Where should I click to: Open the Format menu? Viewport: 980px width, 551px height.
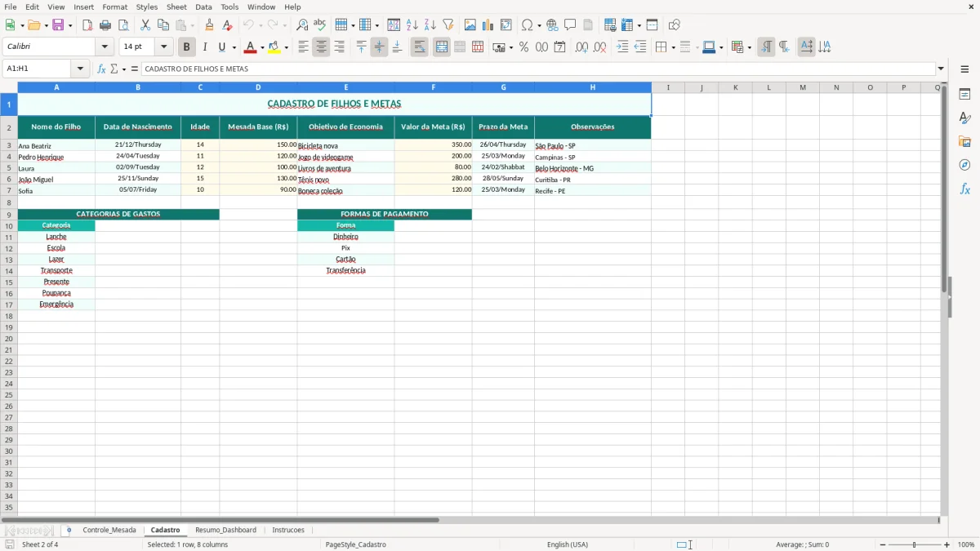114,7
